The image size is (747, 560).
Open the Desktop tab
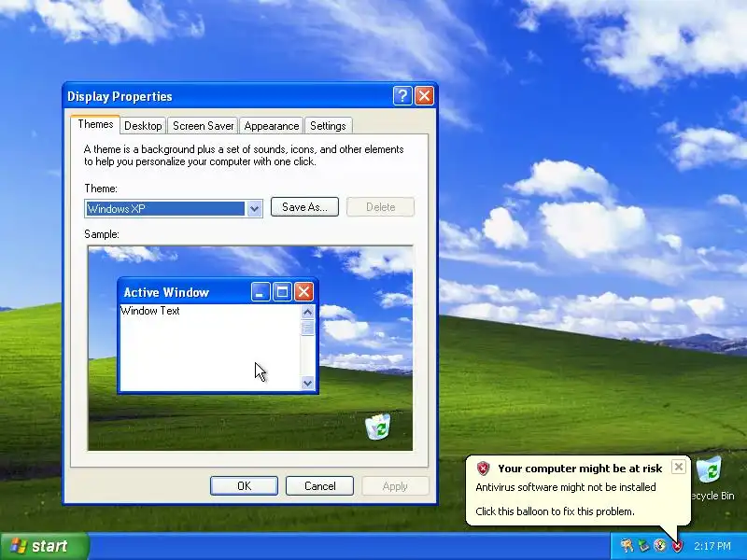coord(143,126)
